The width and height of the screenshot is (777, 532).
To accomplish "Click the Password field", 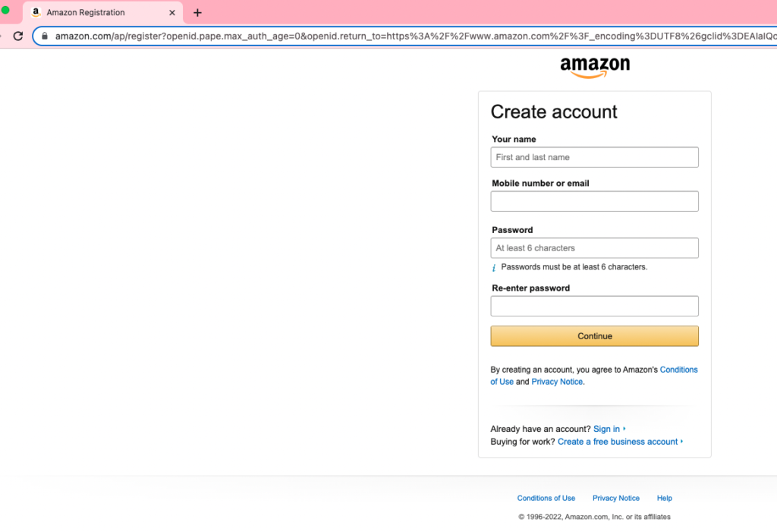I will (594, 248).
